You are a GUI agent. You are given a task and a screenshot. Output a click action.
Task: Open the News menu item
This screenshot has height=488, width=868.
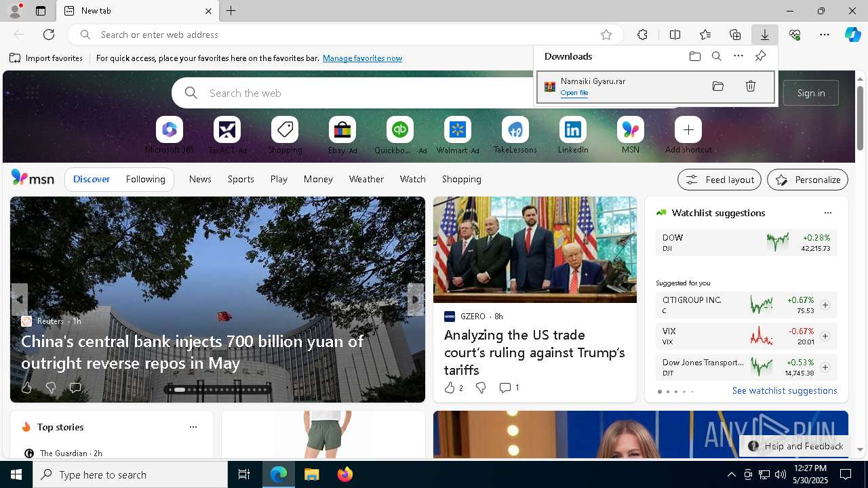(x=200, y=179)
